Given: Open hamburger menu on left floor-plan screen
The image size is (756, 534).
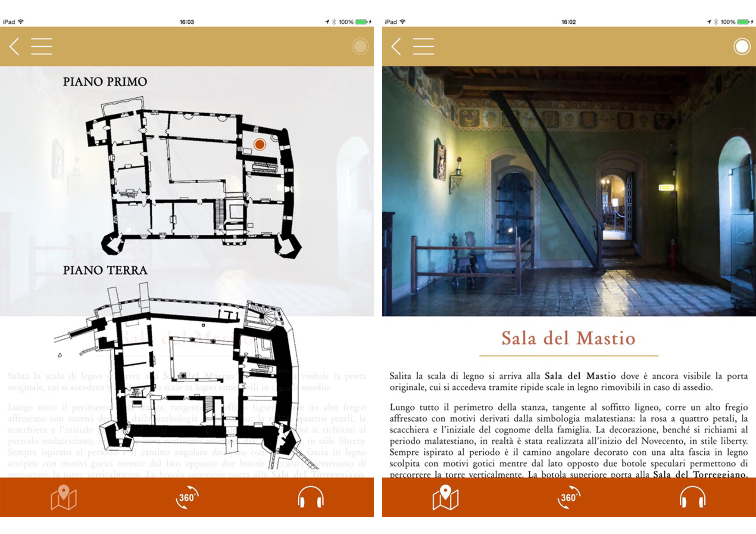Looking at the screenshot, I should click(x=42, y=47).
